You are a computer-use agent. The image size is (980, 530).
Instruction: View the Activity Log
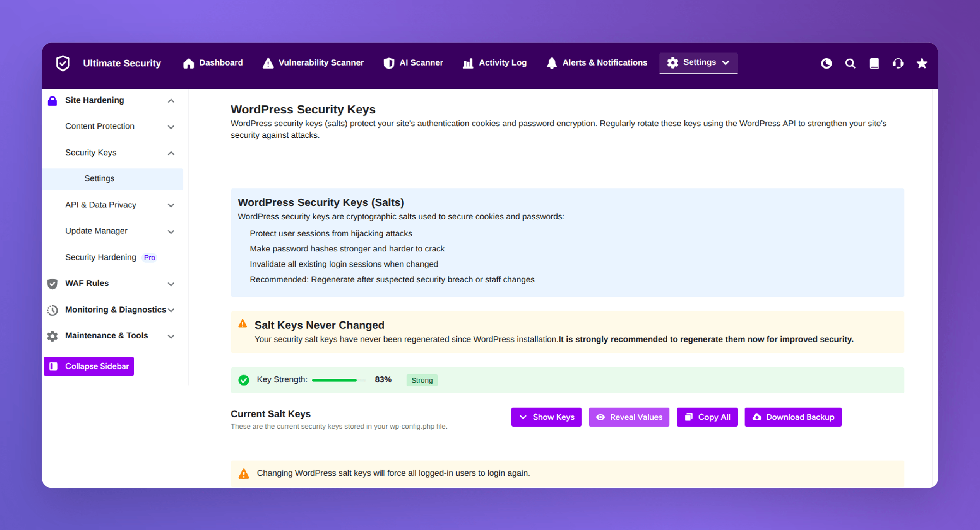tap(495, 63)
